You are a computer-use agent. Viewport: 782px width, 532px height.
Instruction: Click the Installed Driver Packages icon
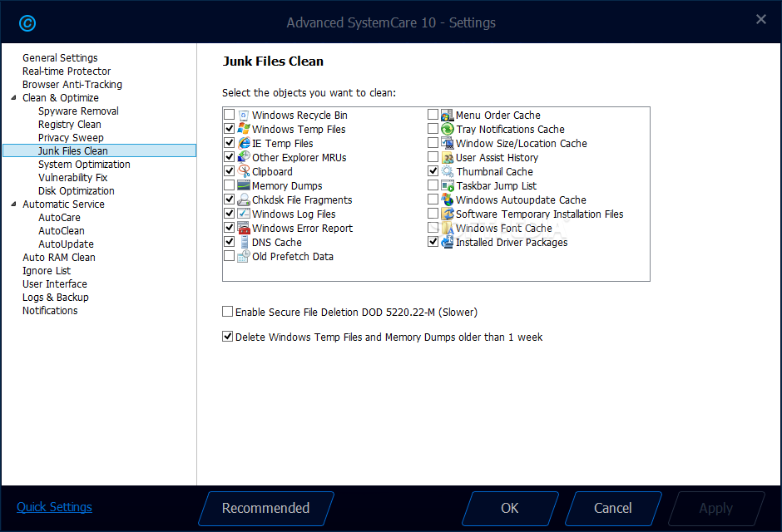(x=448, y=242)
